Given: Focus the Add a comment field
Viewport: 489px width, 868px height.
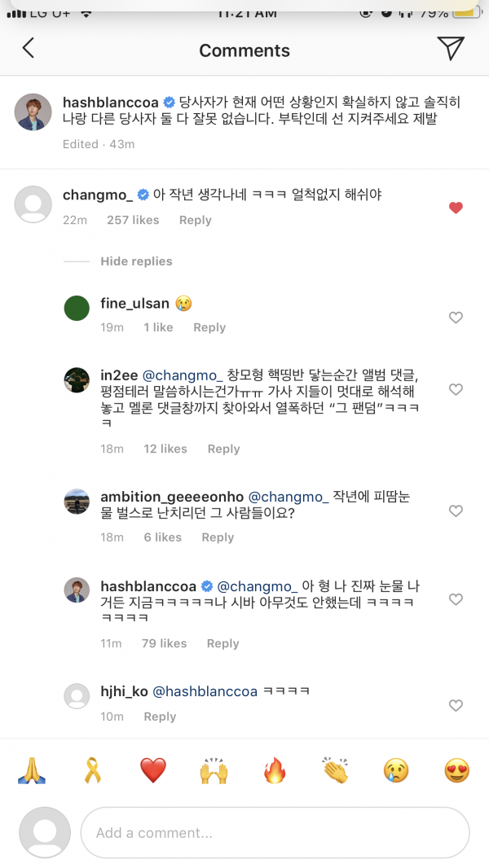Looking at the screenshot, I should pyautogui.click(x=275, y=833).
